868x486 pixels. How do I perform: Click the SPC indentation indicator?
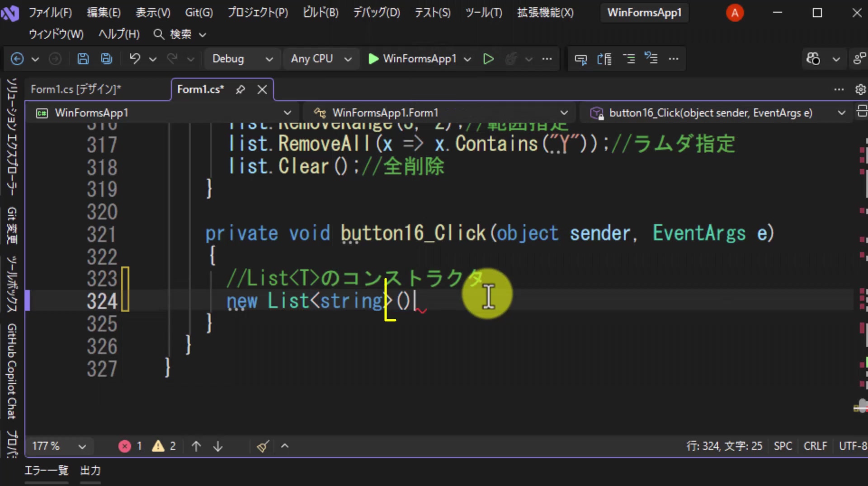point(783,446)
